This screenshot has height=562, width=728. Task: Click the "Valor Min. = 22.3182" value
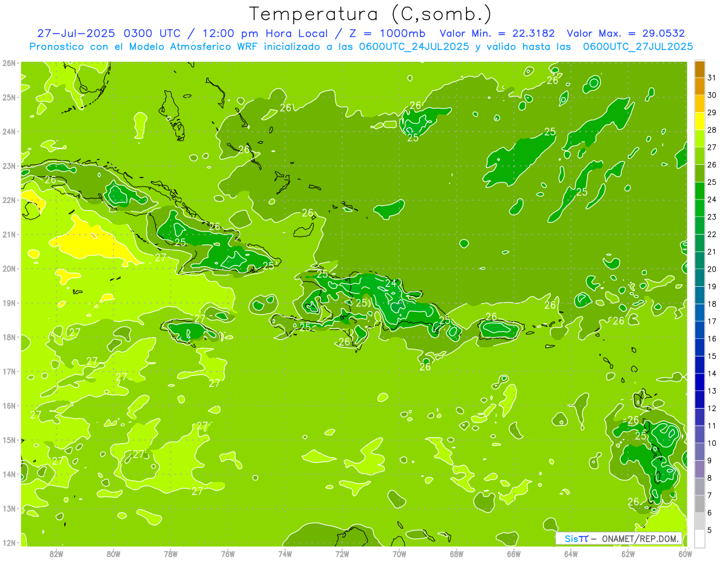pos(497,33)
